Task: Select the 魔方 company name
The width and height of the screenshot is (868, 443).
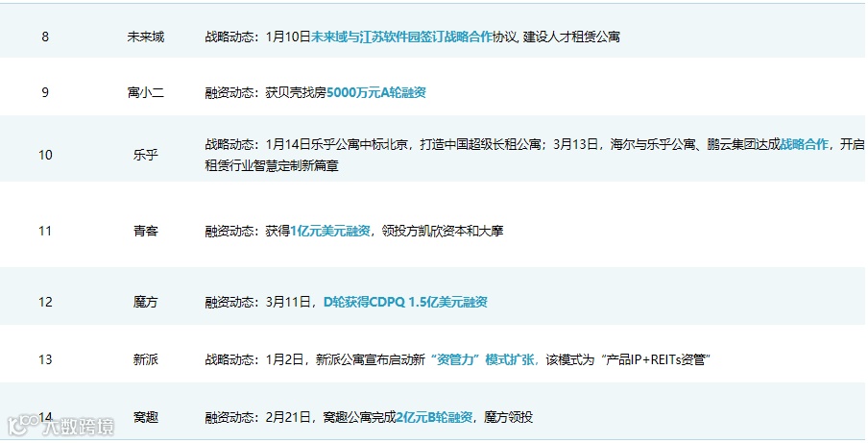Action: click(146, 303)
